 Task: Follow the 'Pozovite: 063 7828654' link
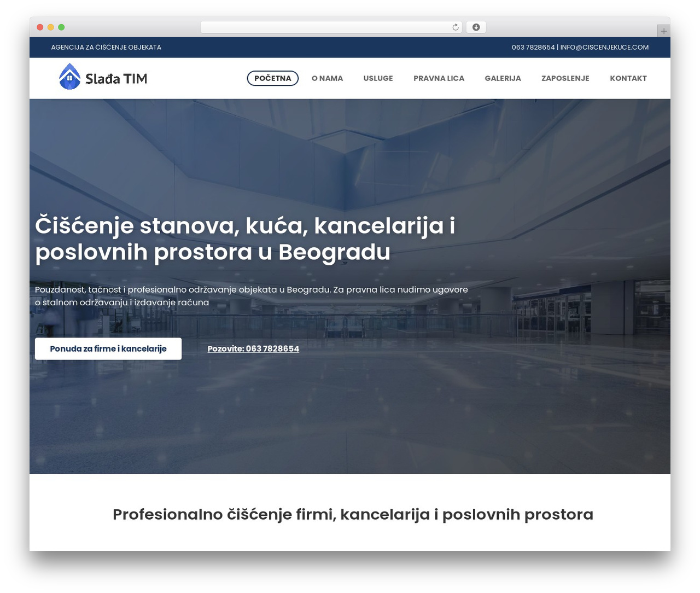click(x=253, y=348)
